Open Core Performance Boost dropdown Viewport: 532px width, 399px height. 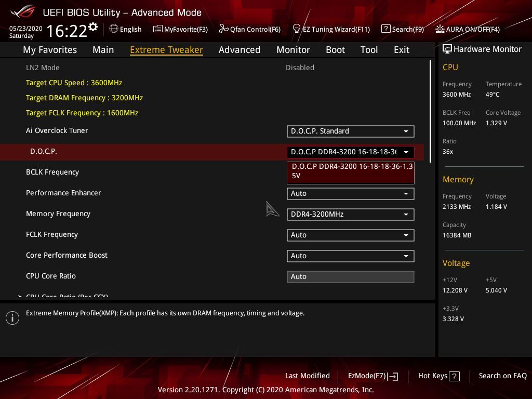[x=351, y=256]
